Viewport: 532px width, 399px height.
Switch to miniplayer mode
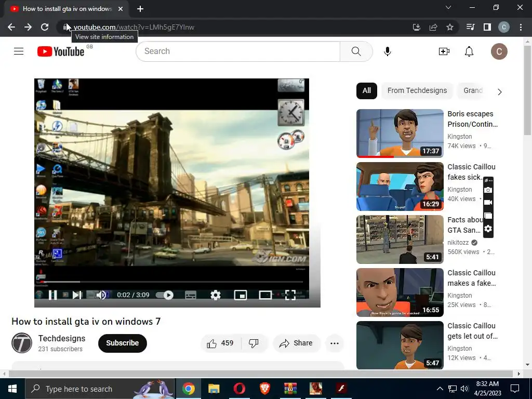click(x=241, y=295)
